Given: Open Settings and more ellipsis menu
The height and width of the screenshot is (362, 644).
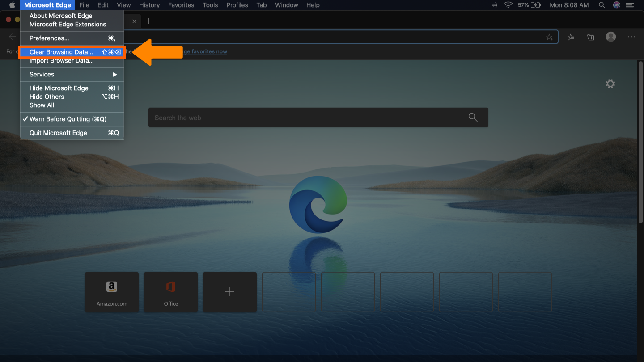Looking at the screenshot, I should pos(631,37).
